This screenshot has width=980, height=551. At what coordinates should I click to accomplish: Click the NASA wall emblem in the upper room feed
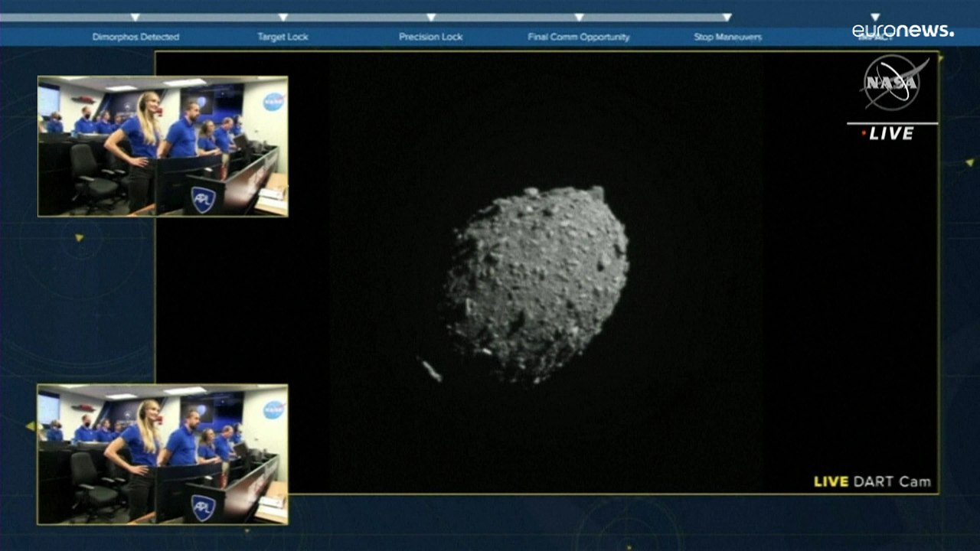coord(273,102)
